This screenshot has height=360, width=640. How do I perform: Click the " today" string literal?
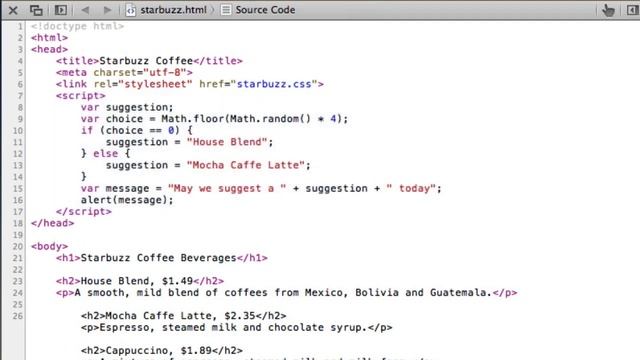pyautogui.click(x=411, y=189)
